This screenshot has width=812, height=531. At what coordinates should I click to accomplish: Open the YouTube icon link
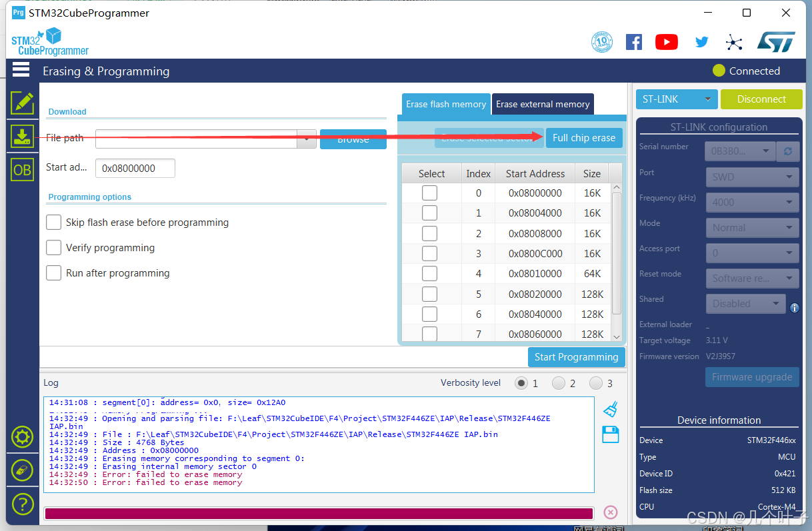point(667,43)
